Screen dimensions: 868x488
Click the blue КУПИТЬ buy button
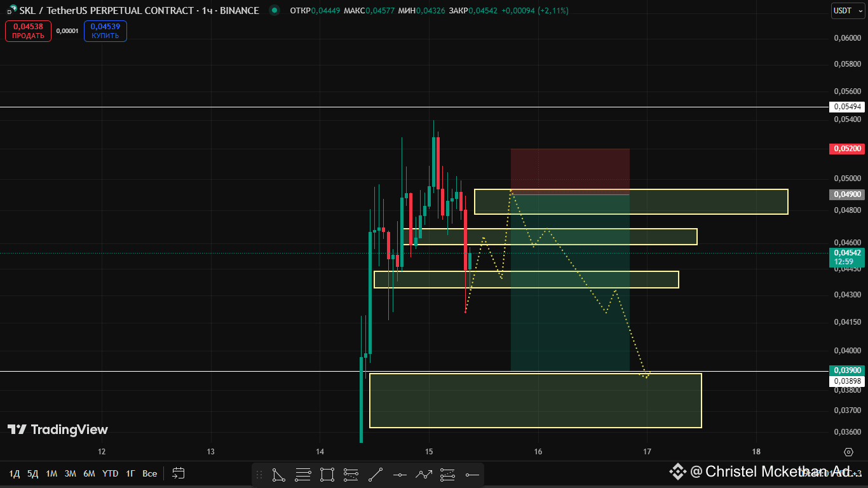pyautogui.click(x=105, y=31)
